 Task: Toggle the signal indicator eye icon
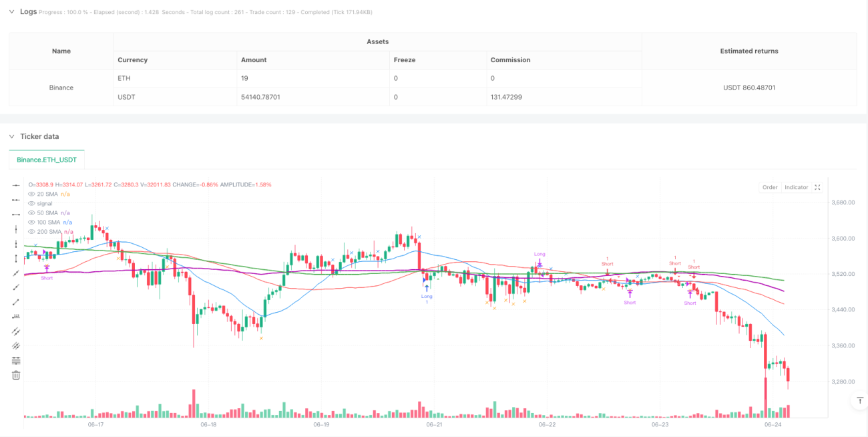[x=31, y=203]
